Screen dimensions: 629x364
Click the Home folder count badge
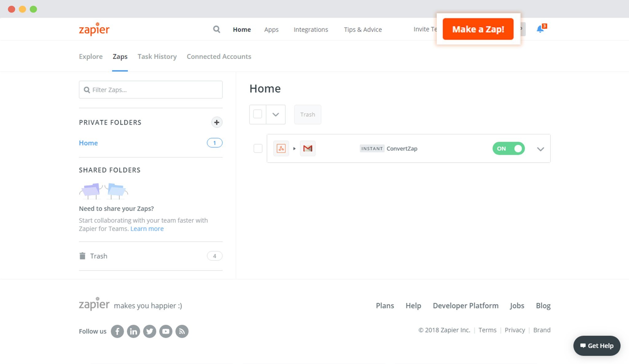(215, 143)
